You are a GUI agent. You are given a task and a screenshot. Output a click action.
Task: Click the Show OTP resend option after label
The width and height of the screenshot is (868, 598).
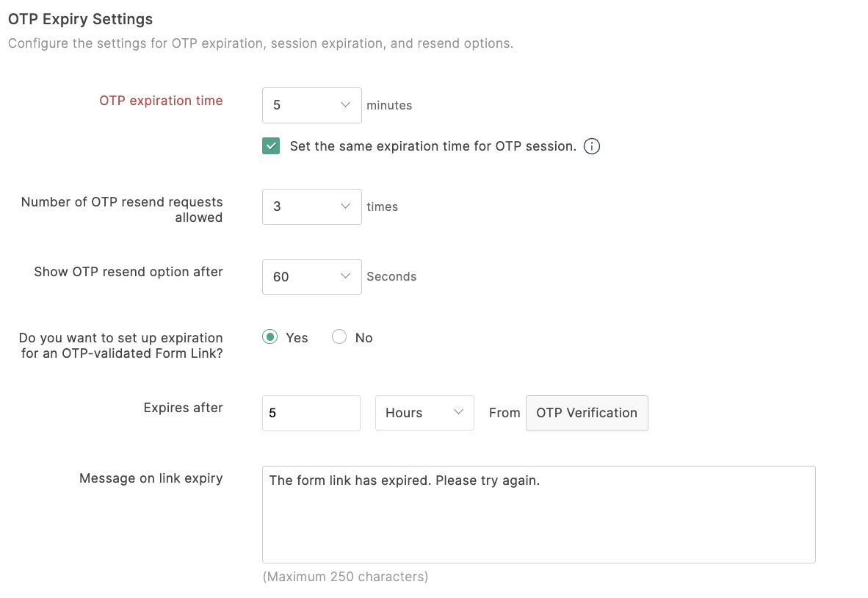pos(129,272)
